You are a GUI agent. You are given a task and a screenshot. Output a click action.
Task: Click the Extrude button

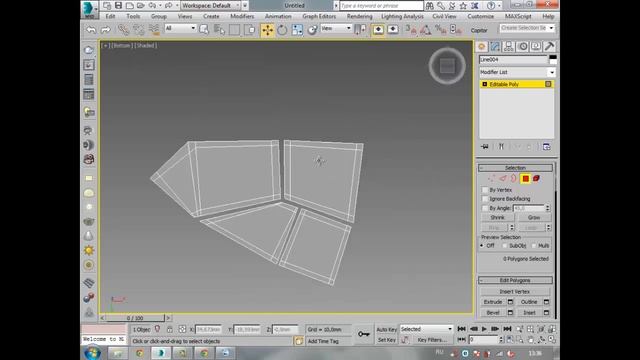(493, 302)
